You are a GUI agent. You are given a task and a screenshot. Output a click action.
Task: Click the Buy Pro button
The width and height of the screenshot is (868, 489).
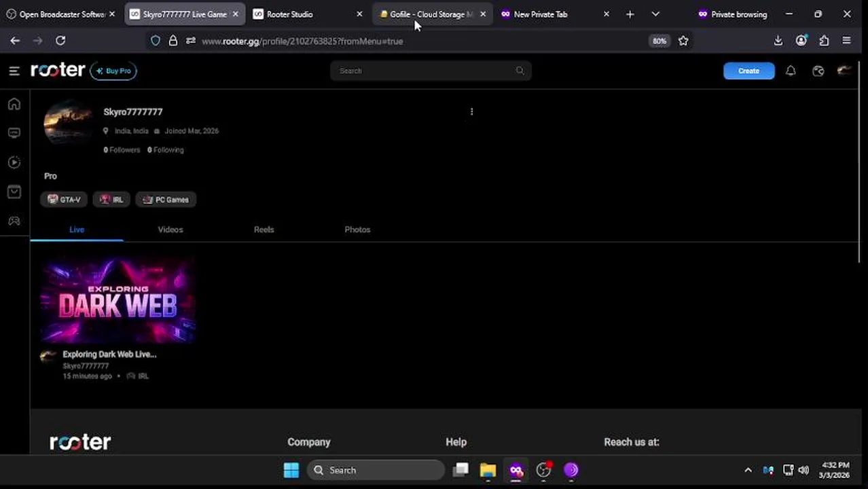[x=113, y=71]
